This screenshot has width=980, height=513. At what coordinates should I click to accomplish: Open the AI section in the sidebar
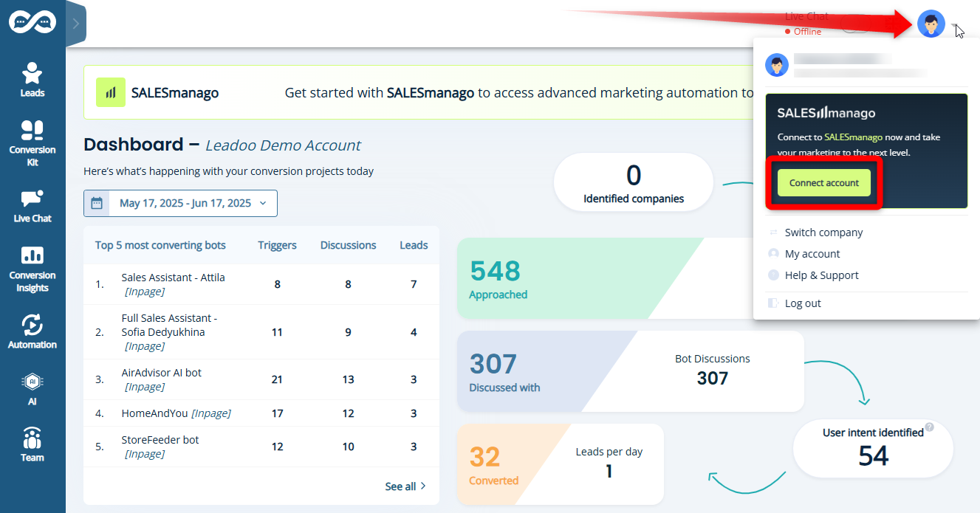pos(32,389)
